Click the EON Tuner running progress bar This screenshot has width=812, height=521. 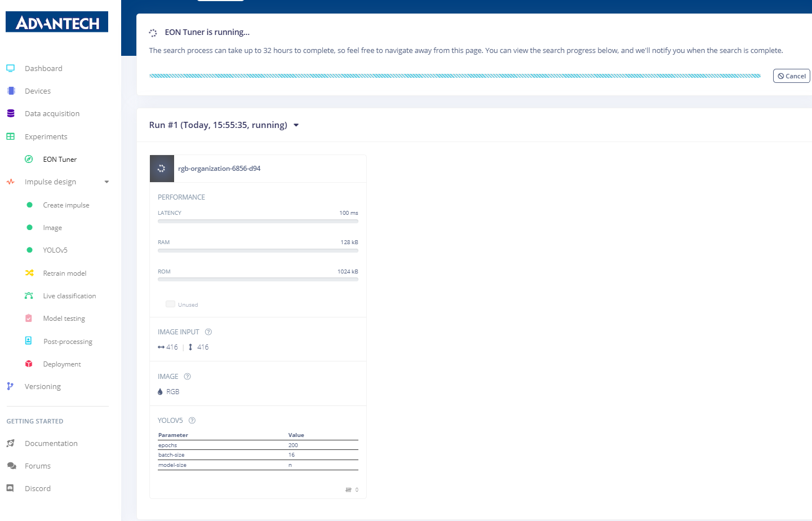455,76
